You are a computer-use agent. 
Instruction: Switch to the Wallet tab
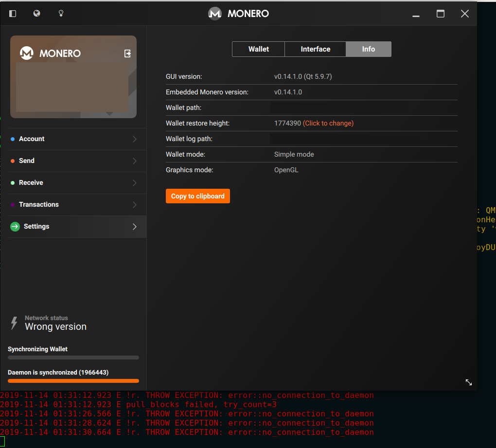[x=258, y=49]
